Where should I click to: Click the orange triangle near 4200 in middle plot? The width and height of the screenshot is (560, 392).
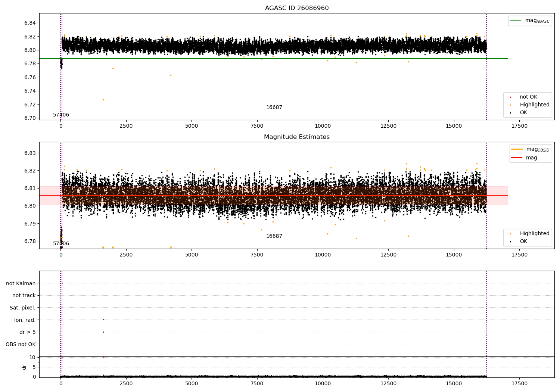171,248
